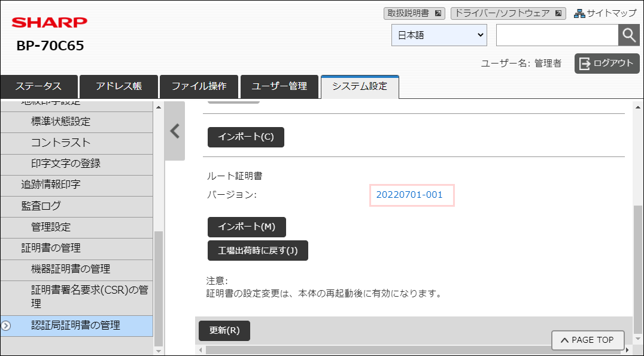
Task: Open the 日本語 language dropdown
Action: click(x=439, y=35)
